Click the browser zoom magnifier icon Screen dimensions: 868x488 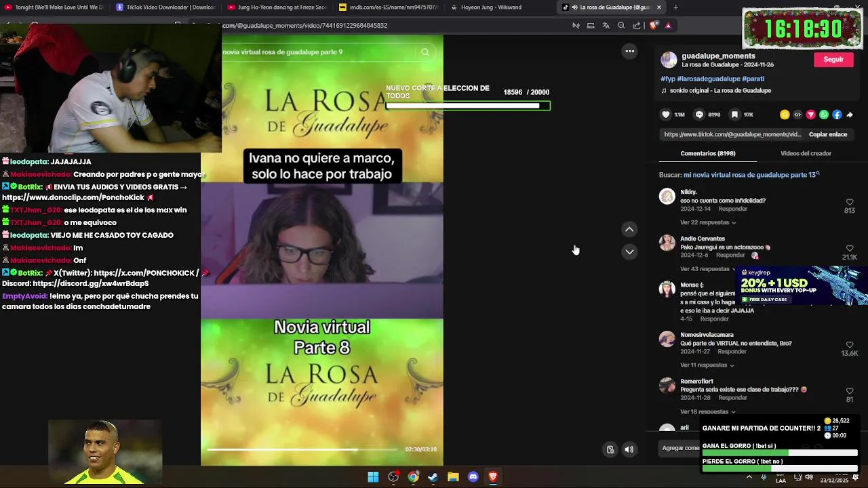tap(621, 26)
